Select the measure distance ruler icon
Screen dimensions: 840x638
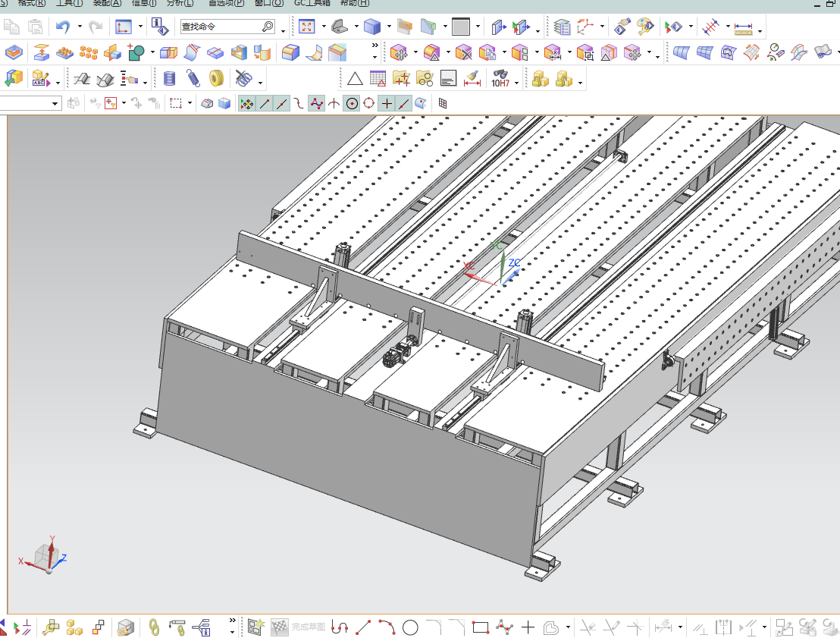tap(743, 28)
